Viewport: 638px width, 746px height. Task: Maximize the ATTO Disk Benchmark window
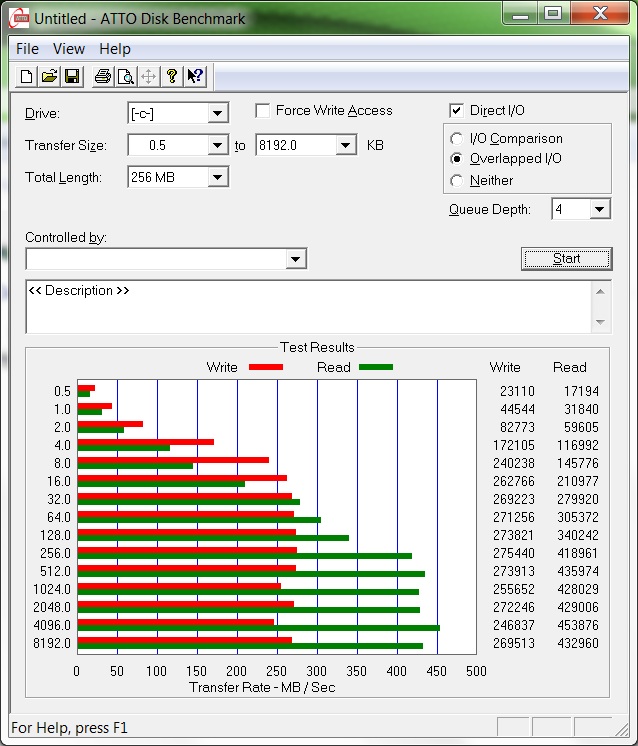point(553,14)
